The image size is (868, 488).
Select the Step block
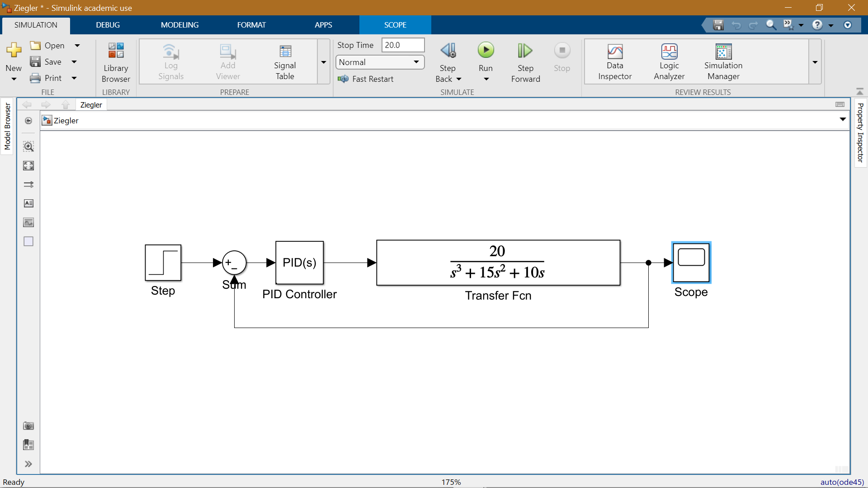[x=163, y=263]
